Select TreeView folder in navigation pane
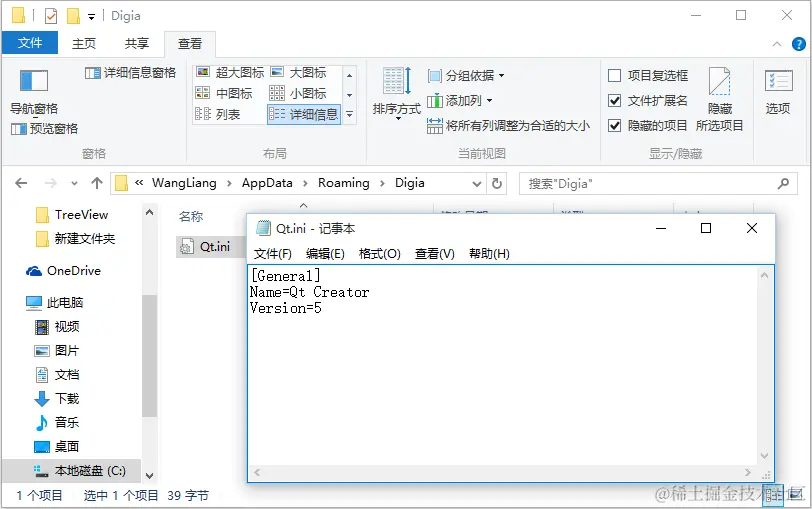This screenshot has width=812, height=509. (x=72, y=215)
